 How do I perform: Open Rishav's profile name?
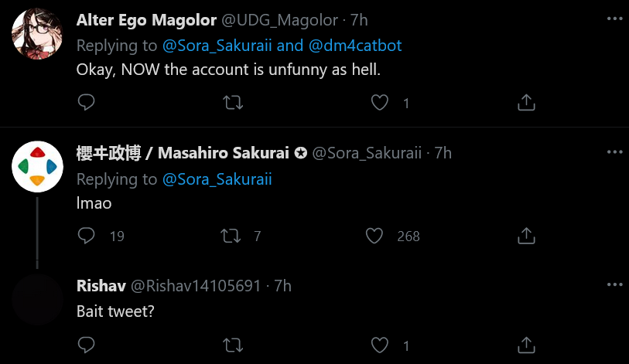pyautogui.click(x=101, y=286)
